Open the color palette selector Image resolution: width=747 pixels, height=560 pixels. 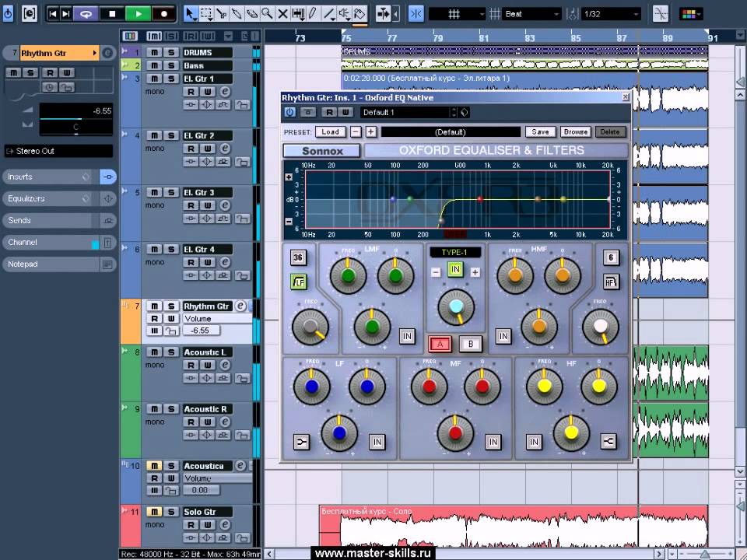tap(692, 14)
